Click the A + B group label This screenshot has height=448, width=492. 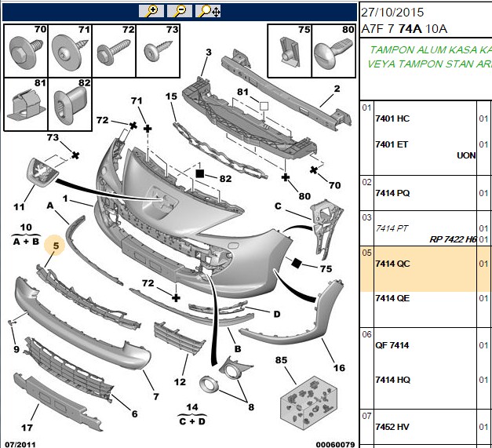26,241
